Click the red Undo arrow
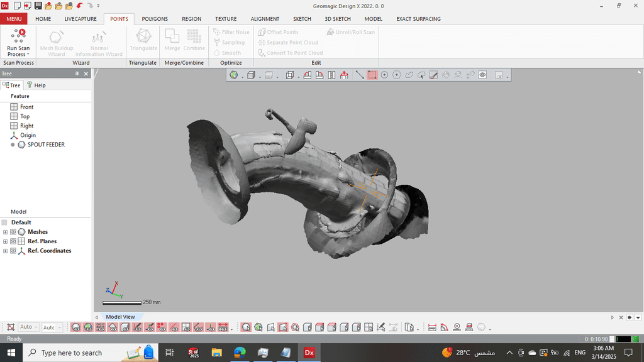This screenshot has width=644, height=362. (79, 6)
